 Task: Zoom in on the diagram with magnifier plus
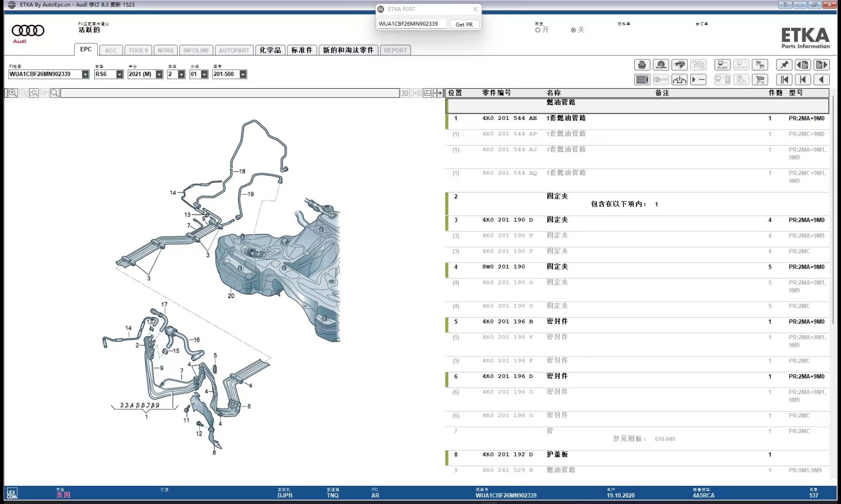(13, 93)
